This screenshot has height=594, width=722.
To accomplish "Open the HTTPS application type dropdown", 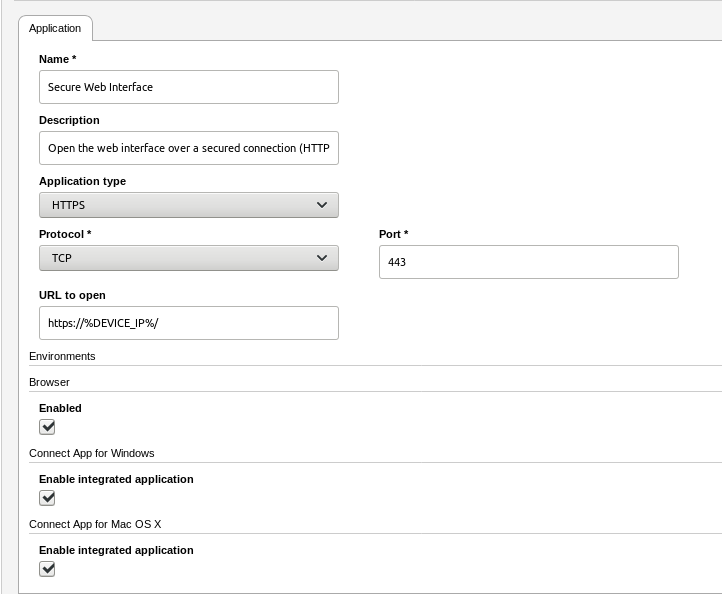I will point(188,205).
